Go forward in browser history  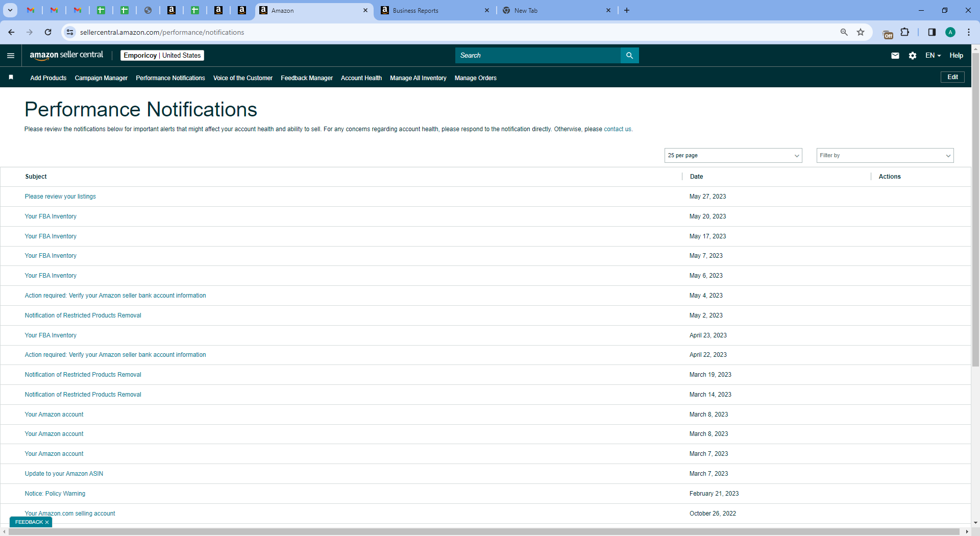(30, 32)
